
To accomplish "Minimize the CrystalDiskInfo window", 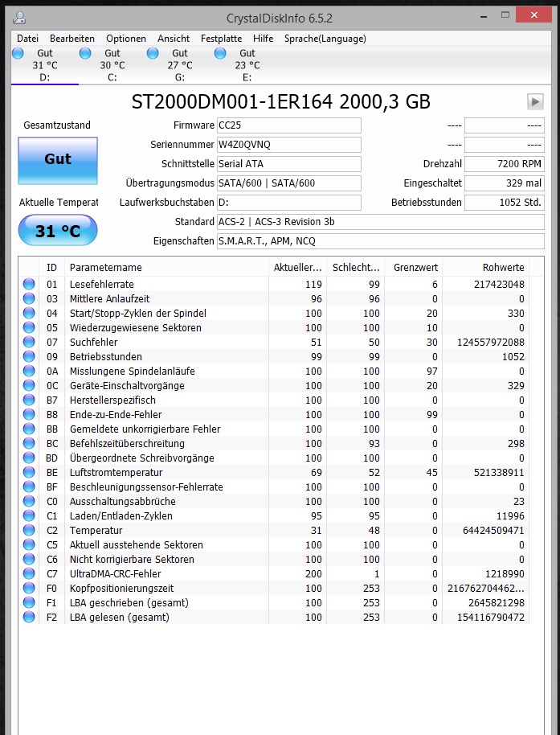I will coord(484,16).
